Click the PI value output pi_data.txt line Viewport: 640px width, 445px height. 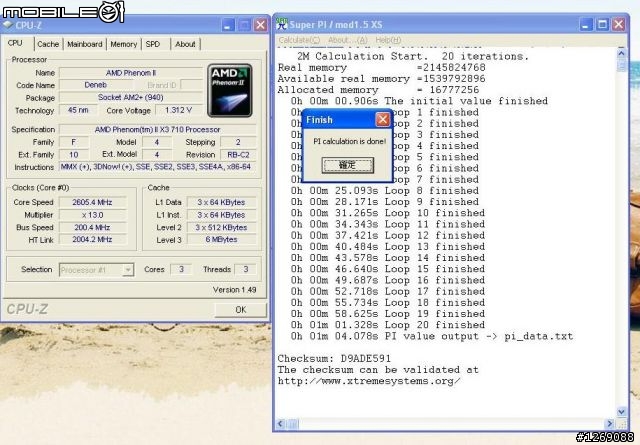point(432,336)
